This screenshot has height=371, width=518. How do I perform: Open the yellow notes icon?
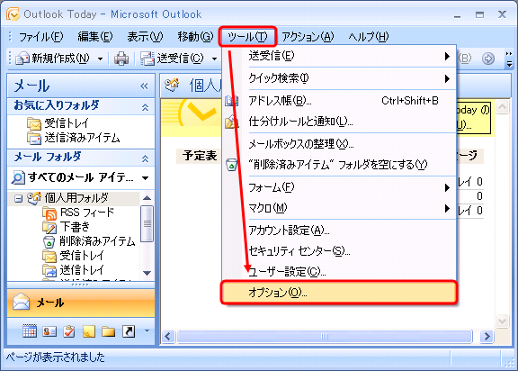(x=89, y=331)
